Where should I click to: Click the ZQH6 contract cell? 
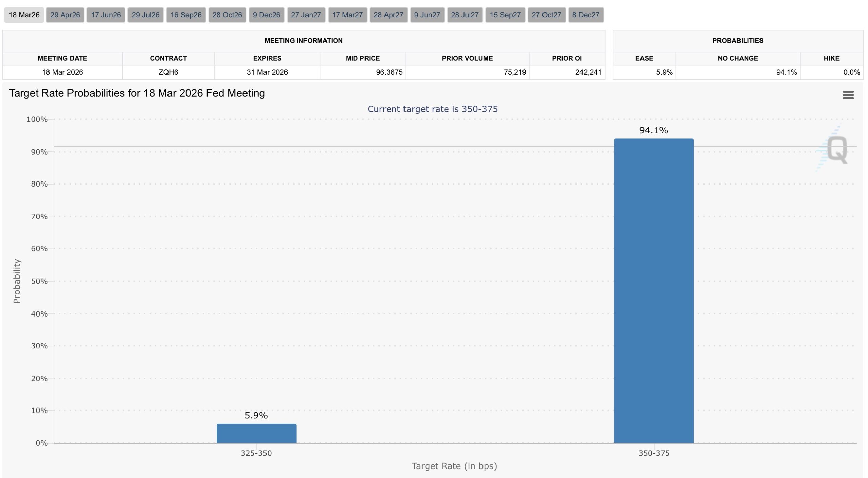pos(169,72)
